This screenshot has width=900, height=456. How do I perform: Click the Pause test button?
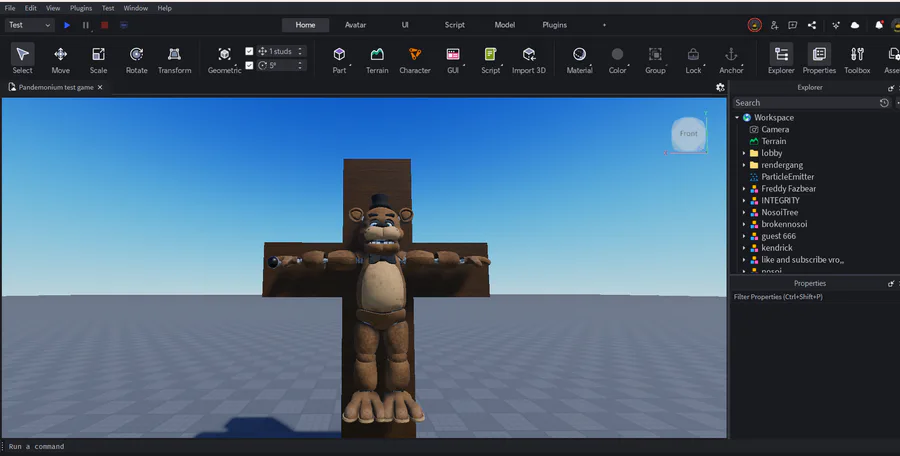(86, 25)
